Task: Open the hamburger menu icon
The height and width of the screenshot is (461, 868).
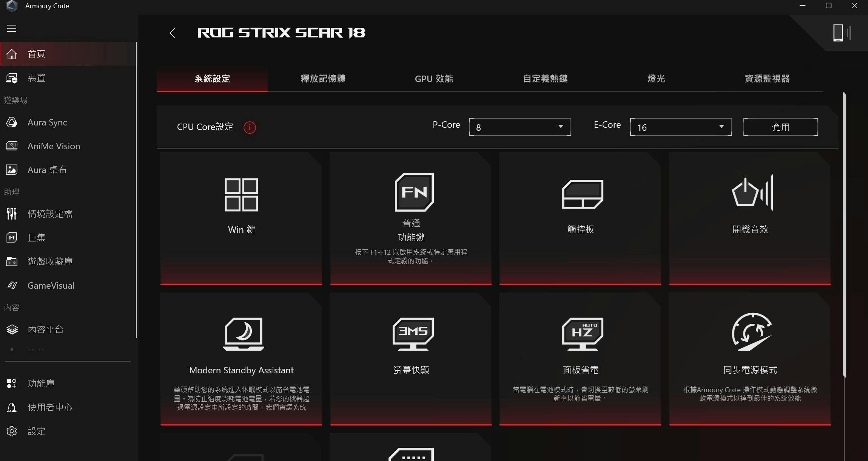Action: pyautogui.click(x=12, y=28)
